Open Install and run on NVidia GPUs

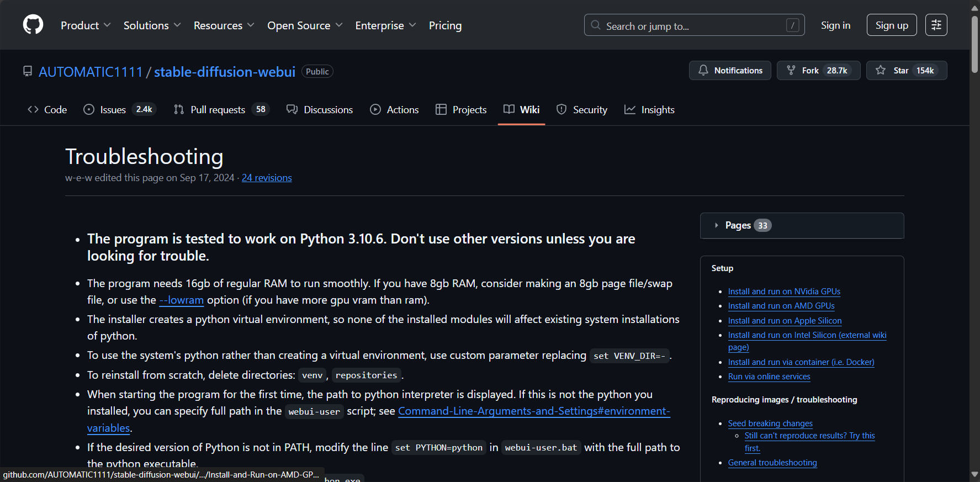click(784, 292)
